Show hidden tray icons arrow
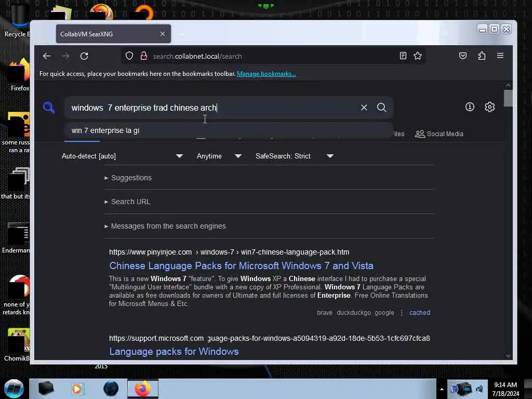Viewport: 532px width, 399px height. click(442, 389)
